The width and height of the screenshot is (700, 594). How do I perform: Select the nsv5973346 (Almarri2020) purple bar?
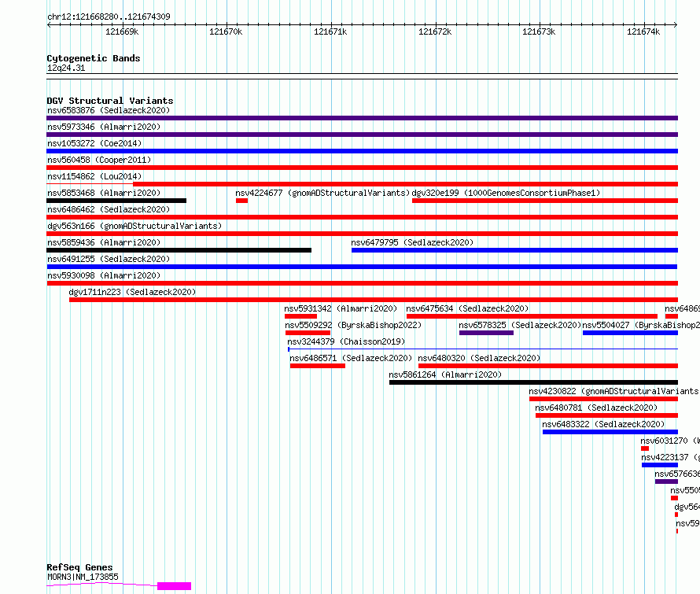pos(362,135)
